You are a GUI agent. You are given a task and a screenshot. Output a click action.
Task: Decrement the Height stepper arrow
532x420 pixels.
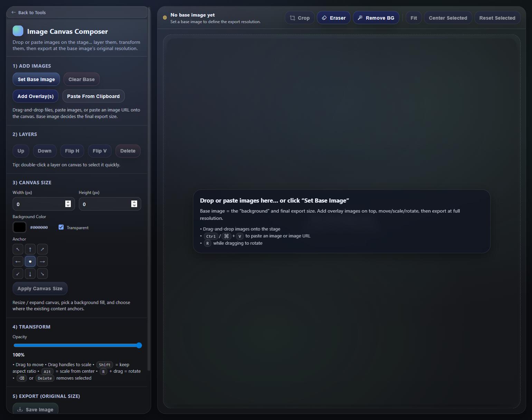tap(134, 206)
